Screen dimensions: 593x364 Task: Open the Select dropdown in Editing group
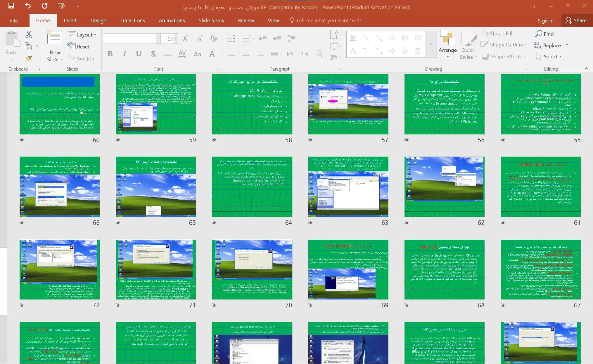(x=549, y=57)
